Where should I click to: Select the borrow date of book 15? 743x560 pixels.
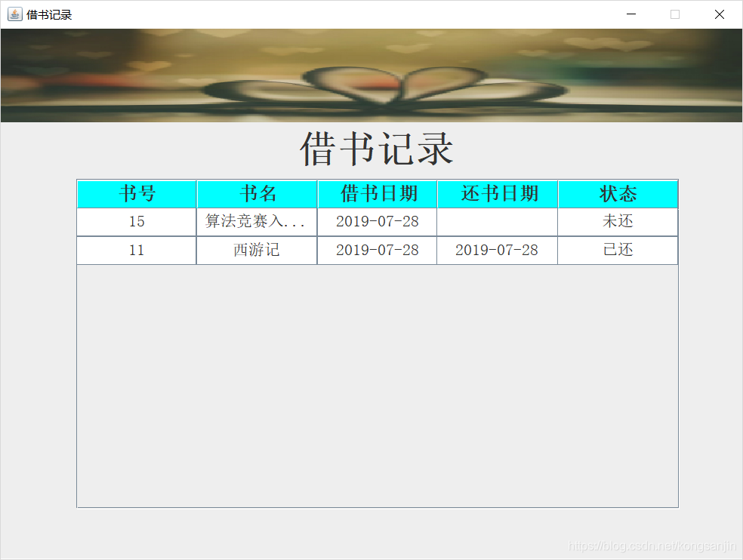pyautogui.click(x=378, y=222)
